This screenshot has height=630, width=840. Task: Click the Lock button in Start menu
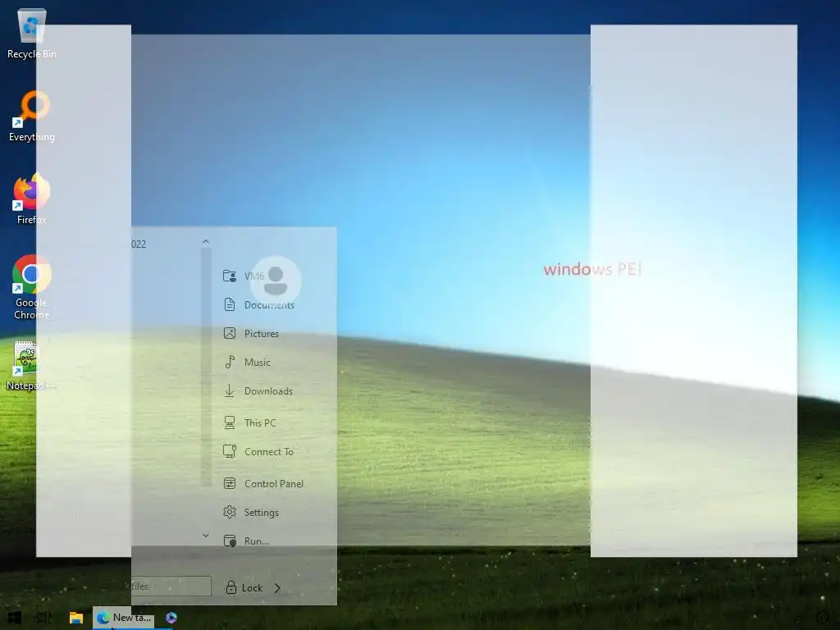244,587
